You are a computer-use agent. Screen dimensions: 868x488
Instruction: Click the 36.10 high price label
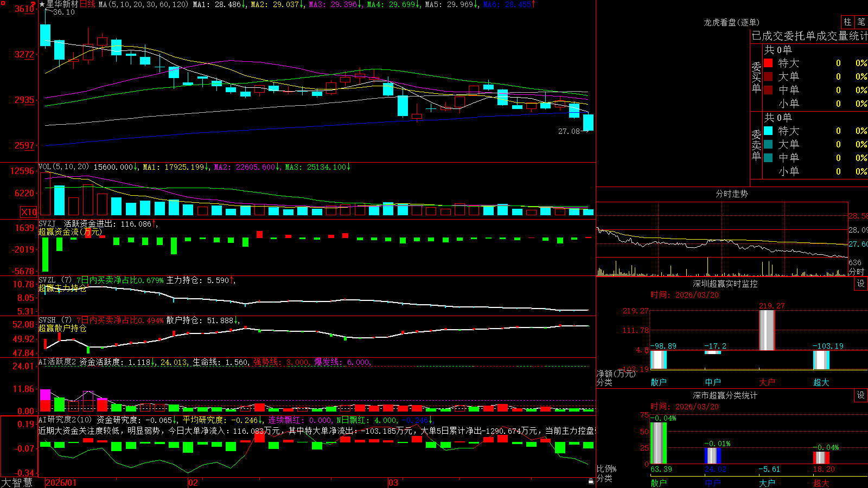click(64, 12)
